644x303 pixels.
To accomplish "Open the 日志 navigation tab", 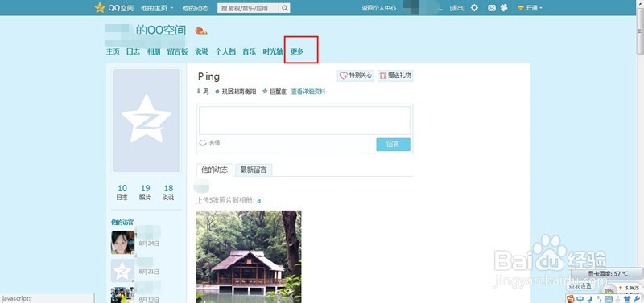I will tap(133, 51).
